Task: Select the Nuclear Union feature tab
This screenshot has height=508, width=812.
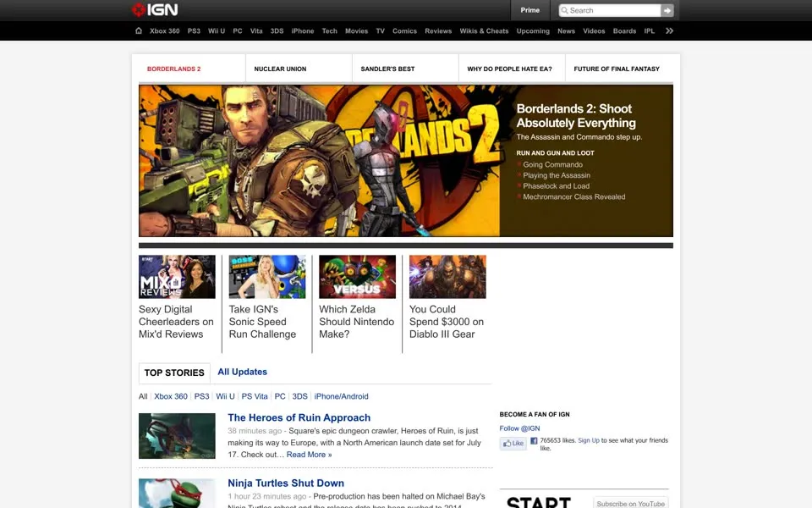Action: (299, 69)
